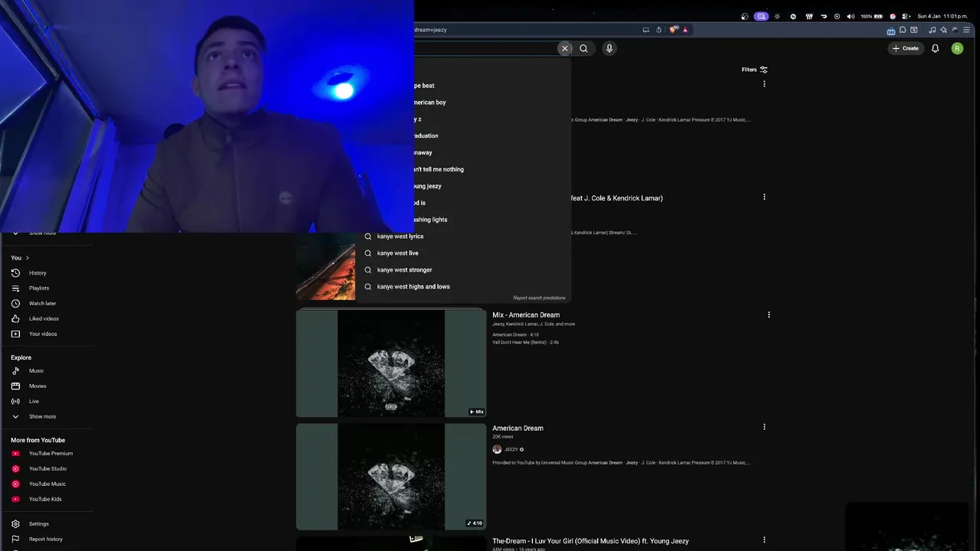Open YouTube Music link
The image size is (980, 551).
47,484
